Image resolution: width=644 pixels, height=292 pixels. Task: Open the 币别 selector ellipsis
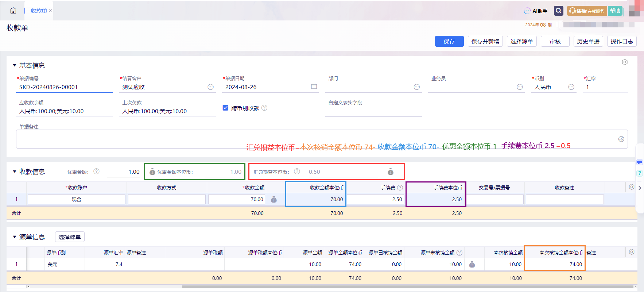pos(571,87)
